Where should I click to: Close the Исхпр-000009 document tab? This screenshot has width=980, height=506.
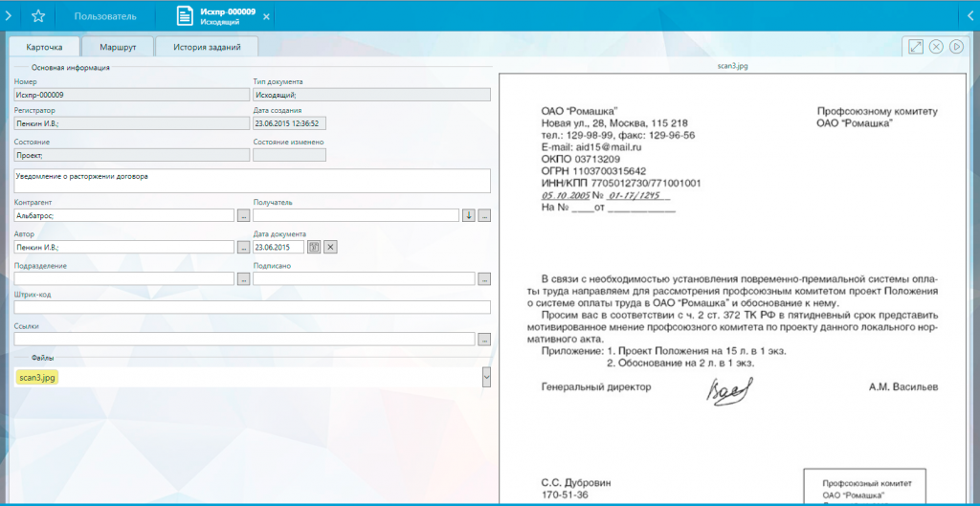(x=266, y=17)
